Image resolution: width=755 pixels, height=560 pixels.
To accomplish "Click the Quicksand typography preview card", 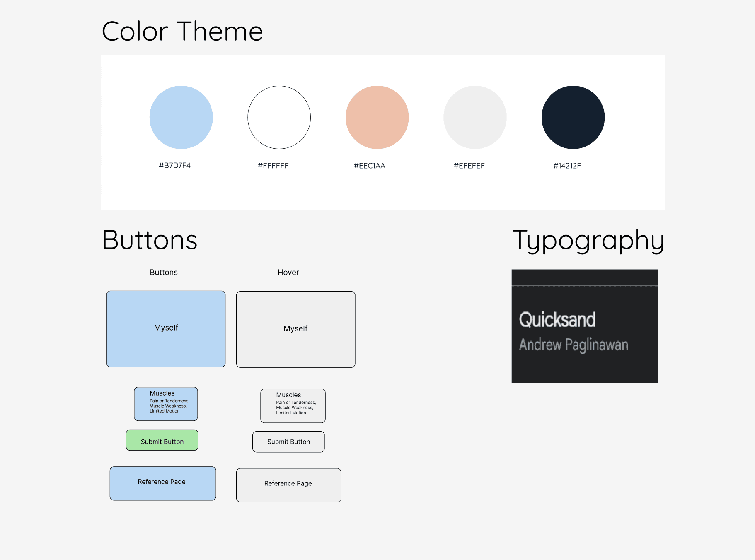I will (584, 326).
